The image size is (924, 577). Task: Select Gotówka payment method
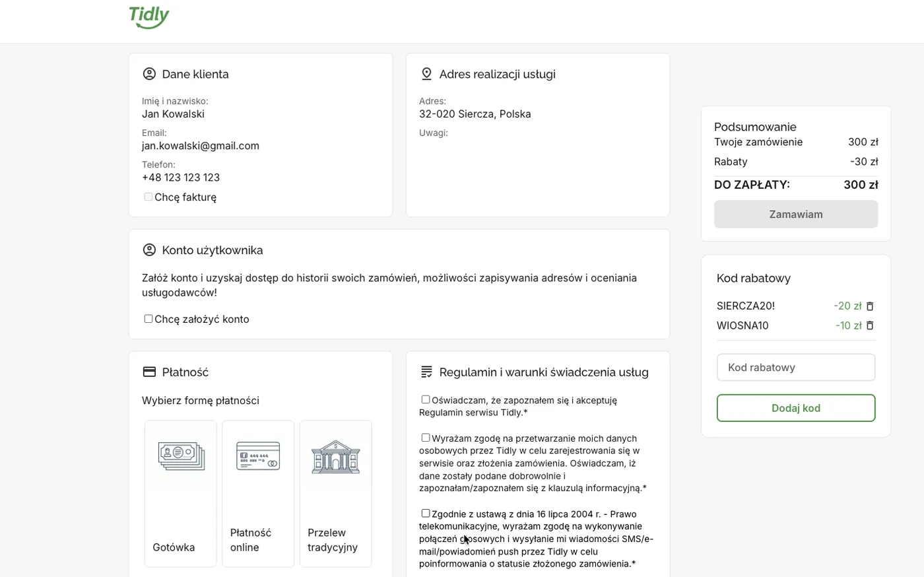coord(181,494)
